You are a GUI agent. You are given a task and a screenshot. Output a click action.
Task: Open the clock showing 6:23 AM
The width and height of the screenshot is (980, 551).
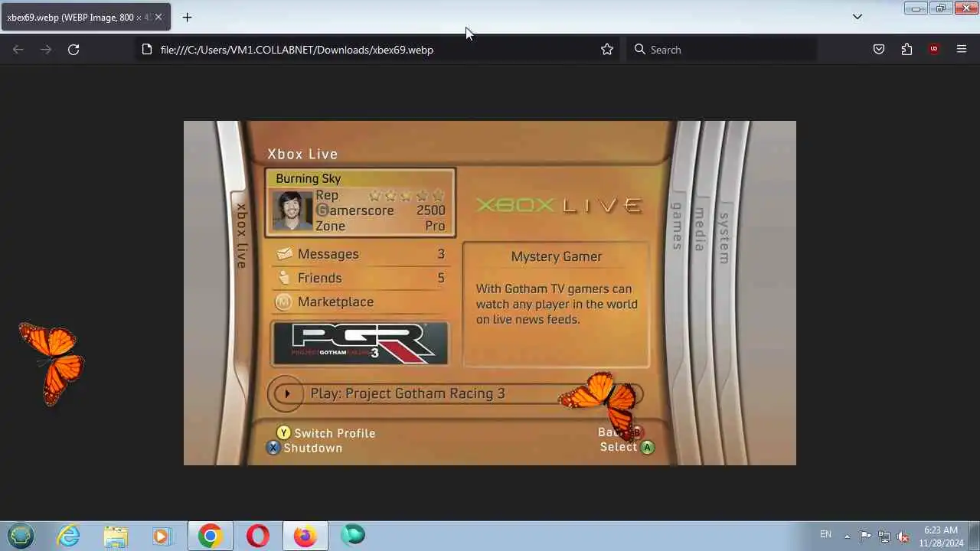(x=941, y=536)
